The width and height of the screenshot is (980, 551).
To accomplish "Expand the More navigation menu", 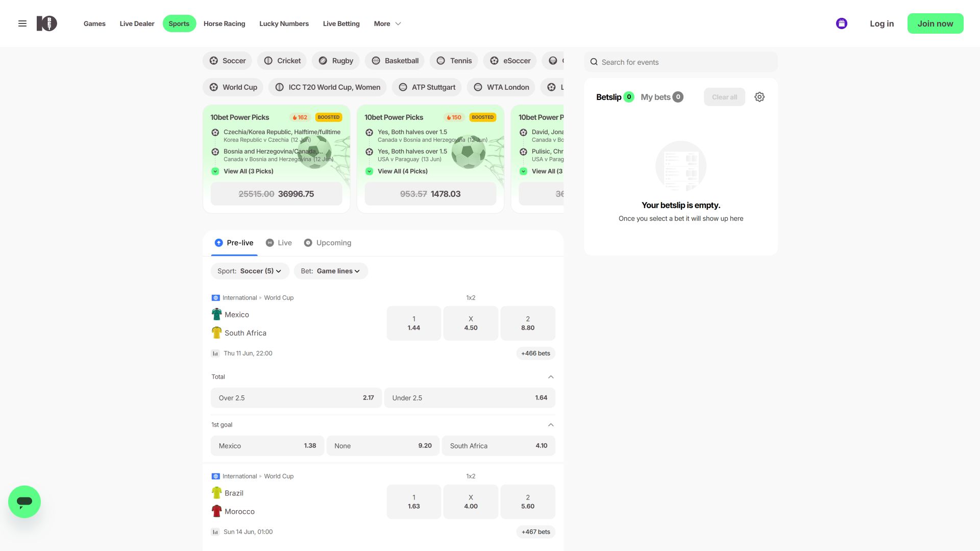I will point(387,23).
